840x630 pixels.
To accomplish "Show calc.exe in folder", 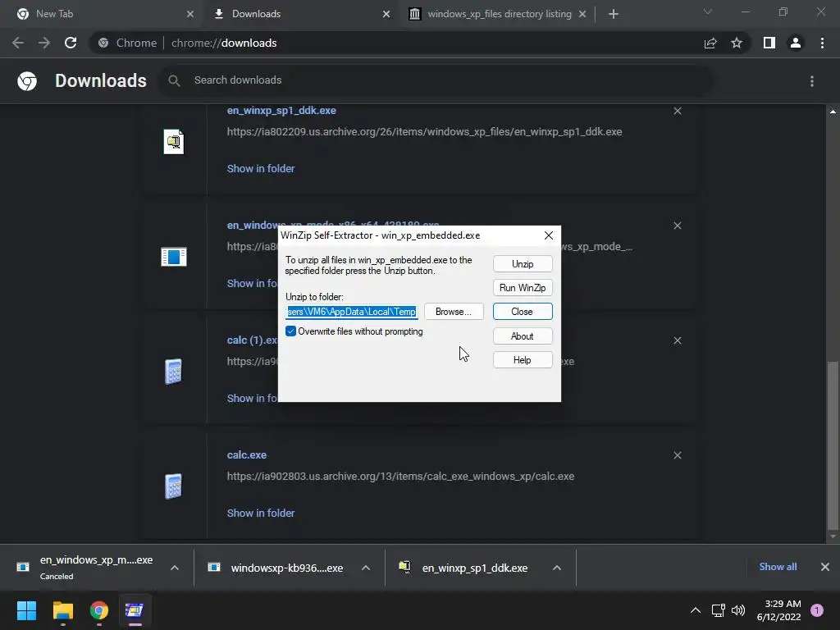I will pos(260,514).
